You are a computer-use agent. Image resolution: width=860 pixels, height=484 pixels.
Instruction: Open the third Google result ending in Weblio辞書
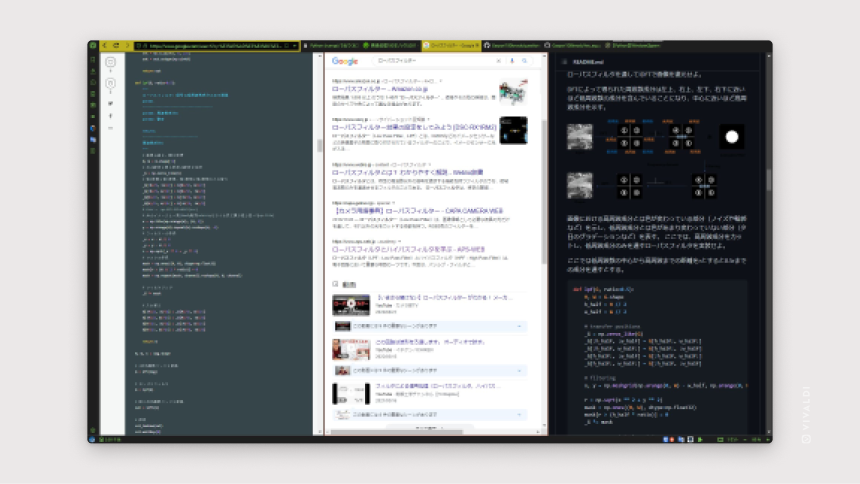click(x=408, y=172)
